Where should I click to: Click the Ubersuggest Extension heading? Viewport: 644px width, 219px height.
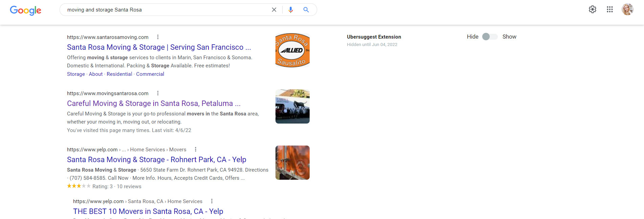coord(374,37)
